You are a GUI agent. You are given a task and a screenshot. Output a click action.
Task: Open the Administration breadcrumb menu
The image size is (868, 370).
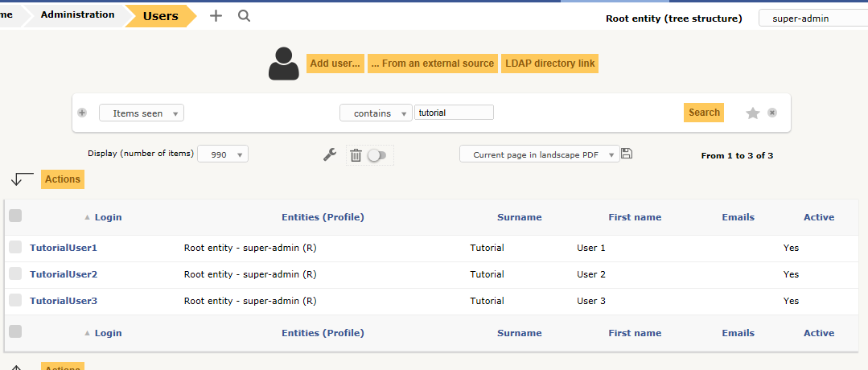point(77,14)
